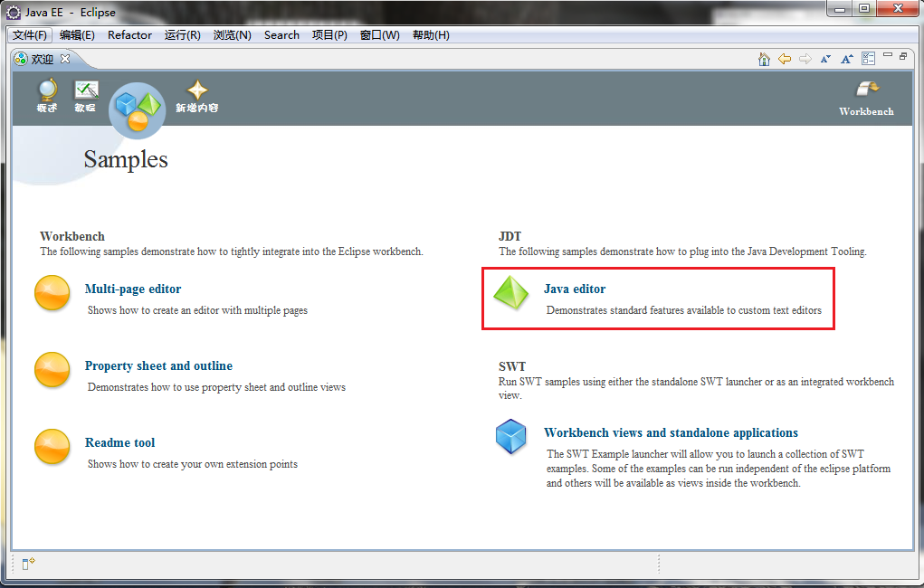The width and height of the screenshot is (924, 588).
Task: Go to the Workbench via the top-right arrow icon
Action: pyautogui.click(x=867, y=90)
